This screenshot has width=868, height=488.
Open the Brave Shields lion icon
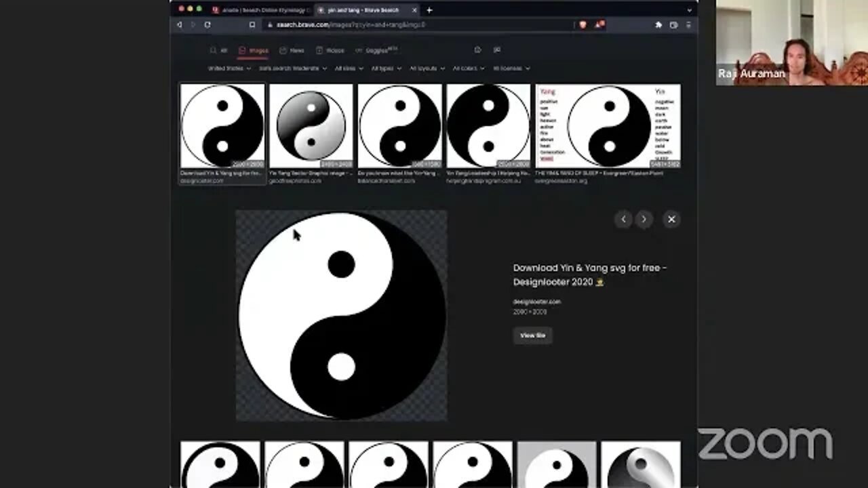(583, 24)
